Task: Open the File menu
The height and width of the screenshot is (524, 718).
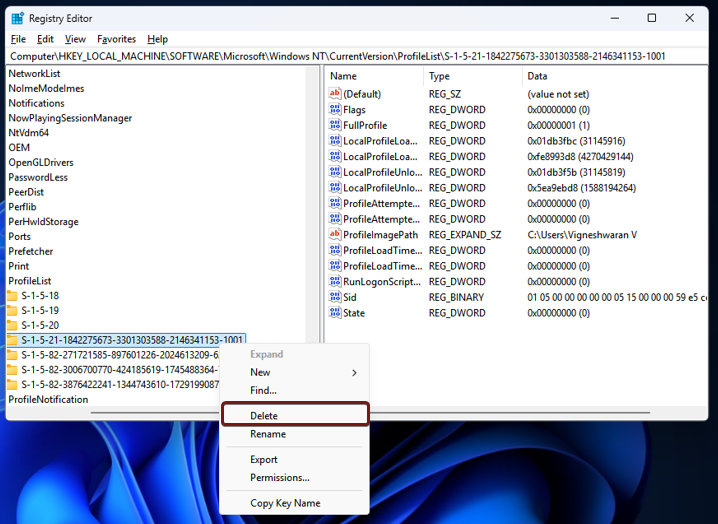Action: click(18, 39)
